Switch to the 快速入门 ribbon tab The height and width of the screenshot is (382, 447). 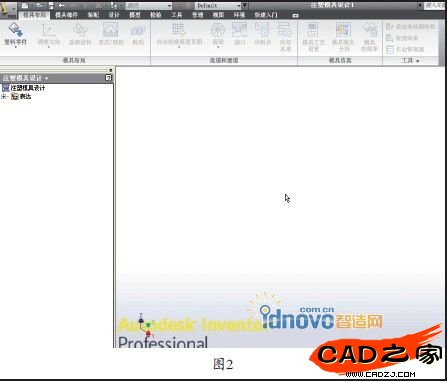tap(266, 15)
